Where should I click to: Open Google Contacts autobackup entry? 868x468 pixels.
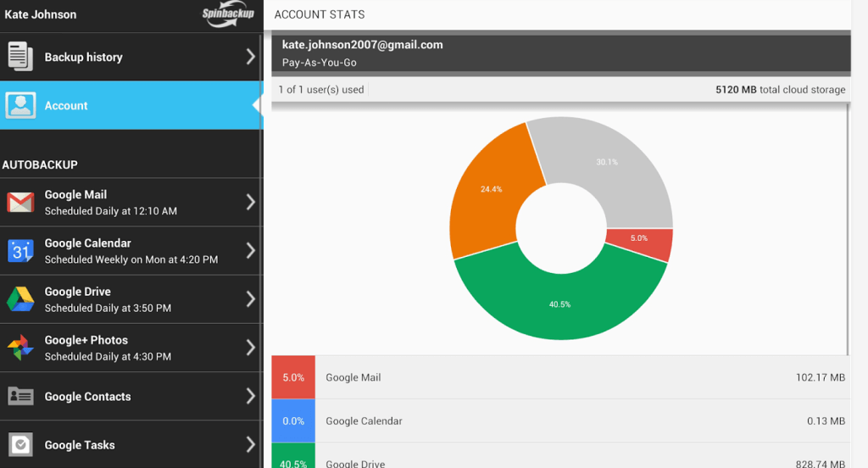tap(131, 396)
